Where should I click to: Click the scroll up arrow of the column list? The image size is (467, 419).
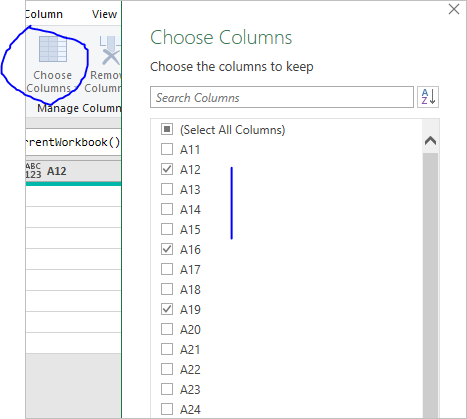[430, 141]
